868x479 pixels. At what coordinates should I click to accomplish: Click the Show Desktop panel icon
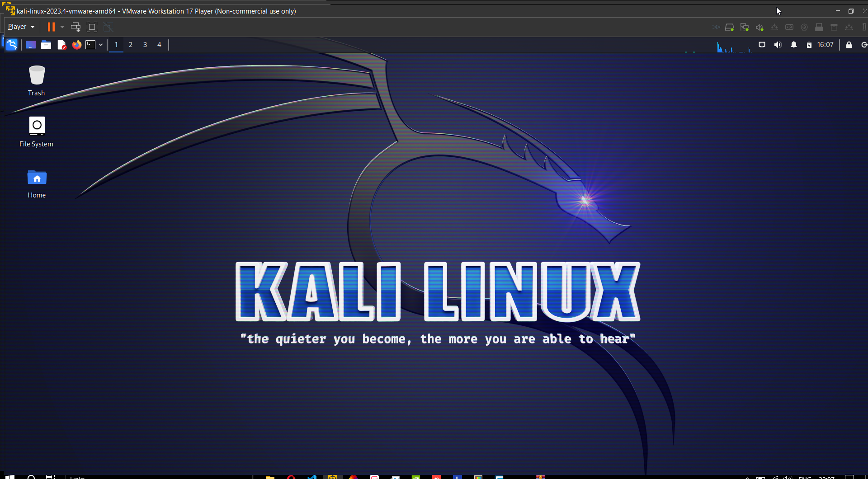31,45
